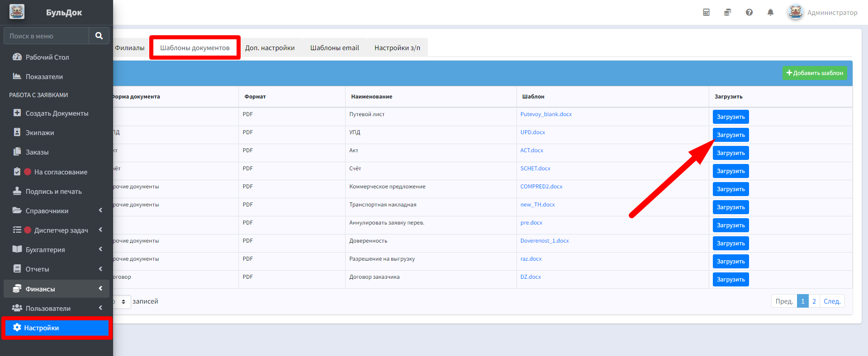868x356 pixels.
Task: Expand the Диспетчер задач submenu chevron
Action: click(x=100, y=230)
